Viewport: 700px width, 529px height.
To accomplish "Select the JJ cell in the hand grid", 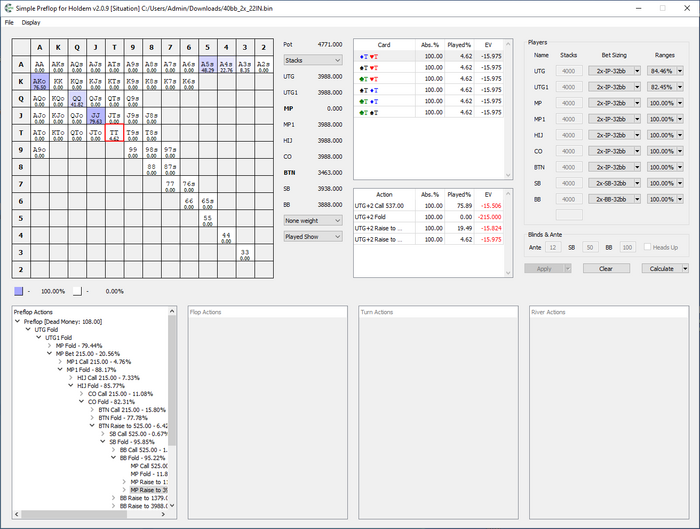I will point(96,116).
